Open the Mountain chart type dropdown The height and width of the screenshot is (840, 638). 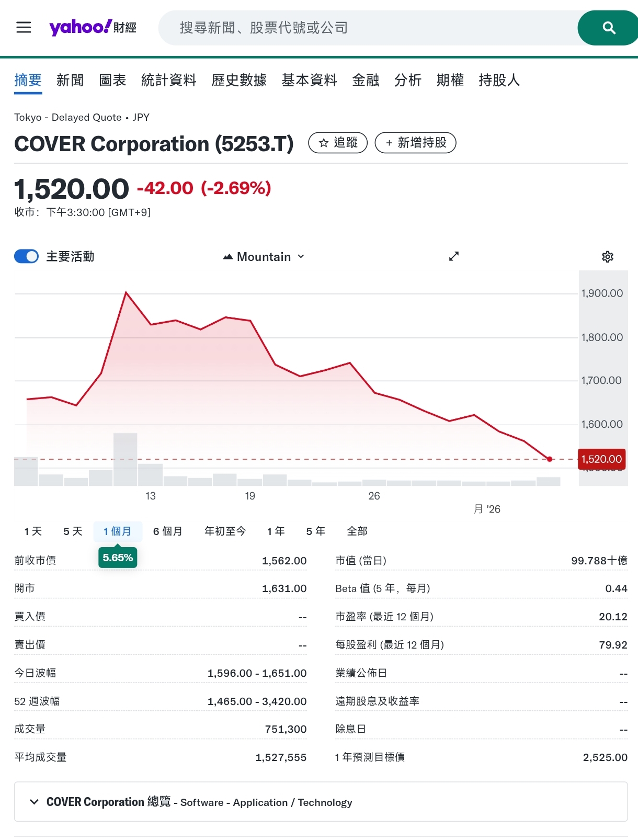pyautogui.click(x=264, y=257)
